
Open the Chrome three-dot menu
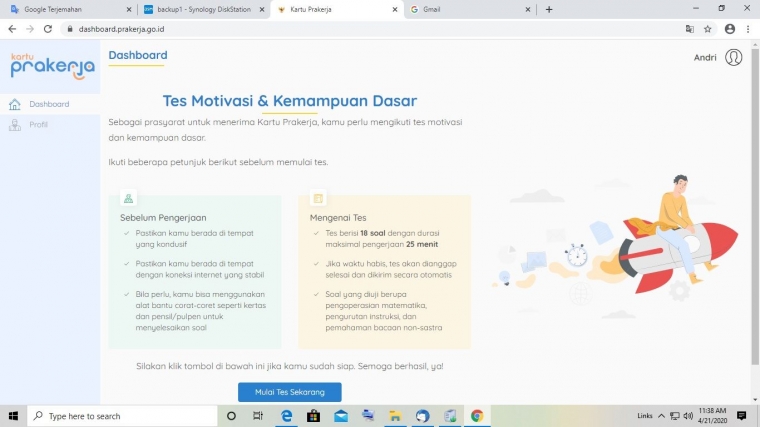point(748,29)
